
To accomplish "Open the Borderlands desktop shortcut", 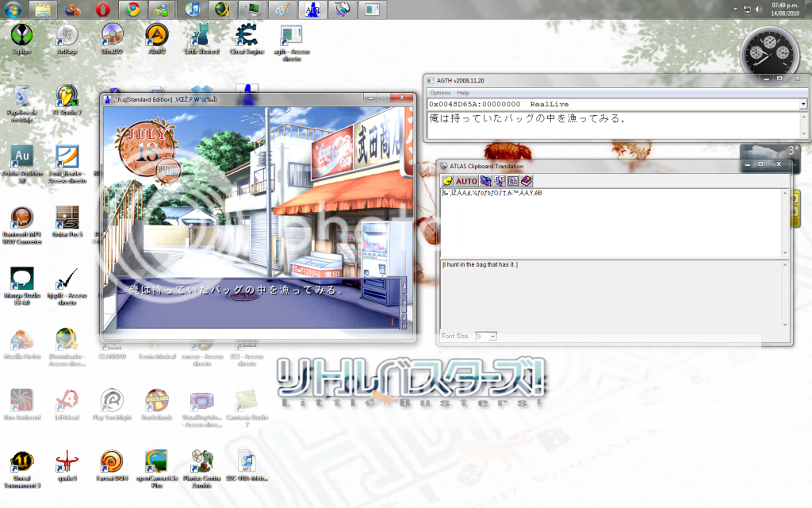I will click(157, 405).
